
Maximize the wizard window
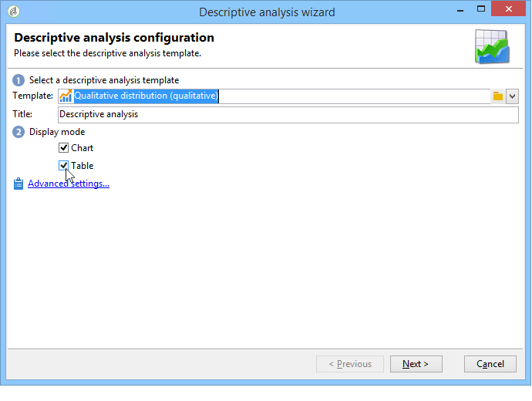(x=481, y=9)
